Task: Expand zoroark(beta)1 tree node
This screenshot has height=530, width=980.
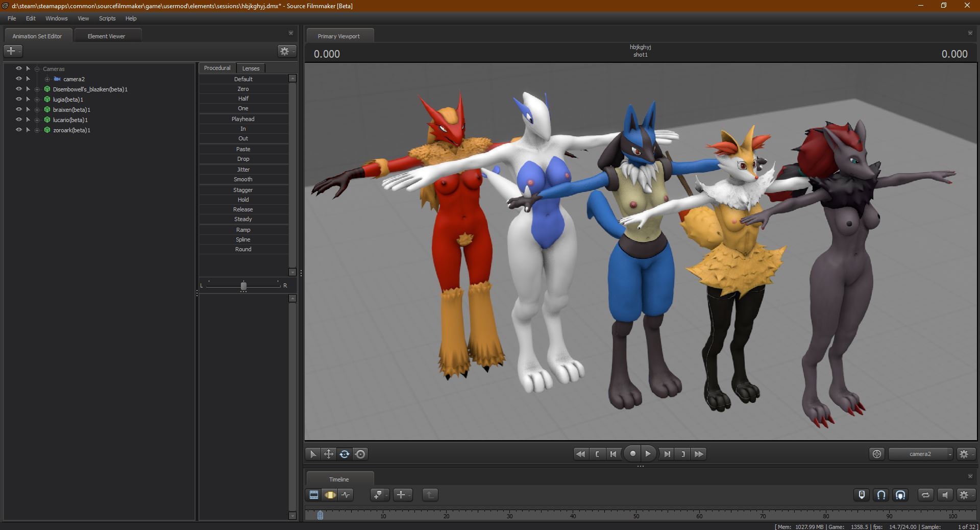Action: point(37,130)
